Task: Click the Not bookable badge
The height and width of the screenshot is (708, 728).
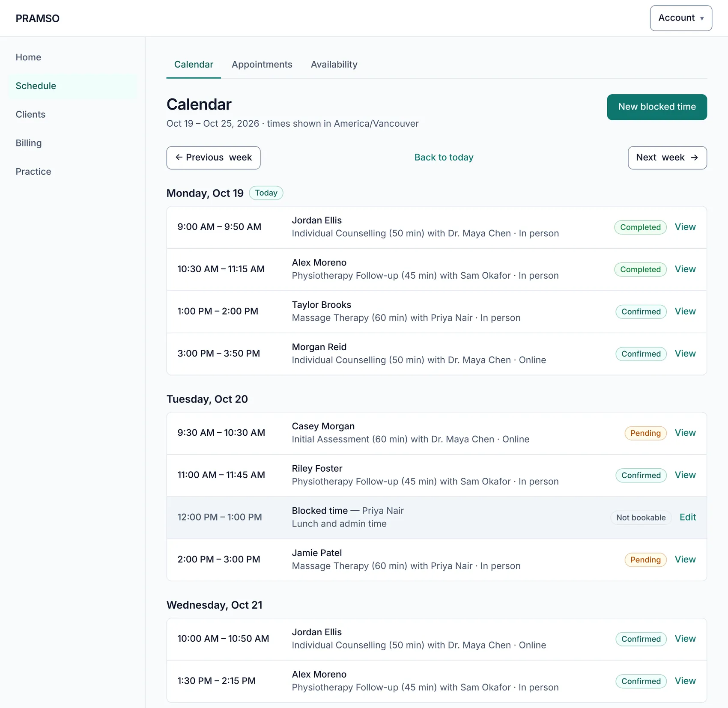Action: coord(641,518)
